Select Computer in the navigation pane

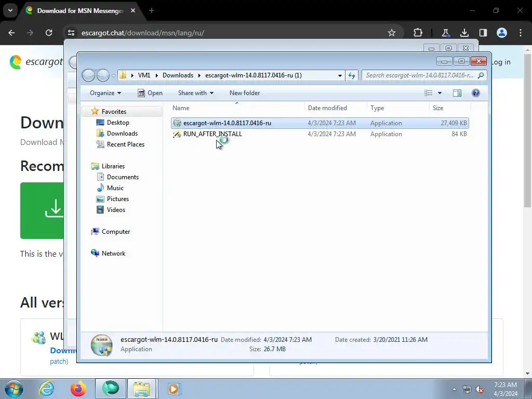coord(116,232)
